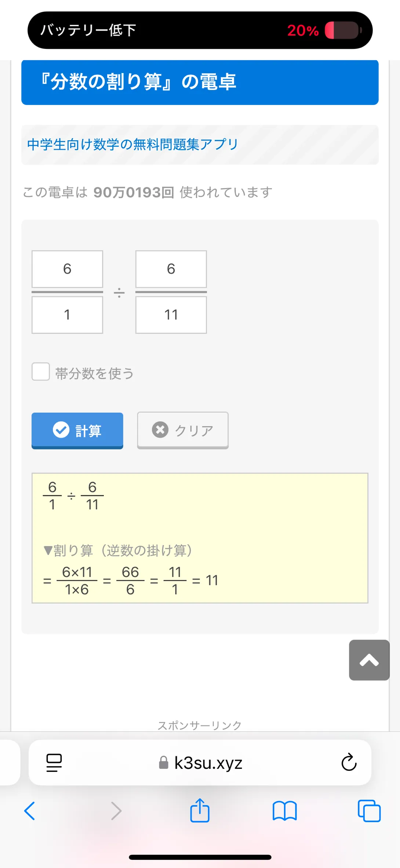
Task: Enable the 帯分数を使う checkbox
Action: pos(41,372)
